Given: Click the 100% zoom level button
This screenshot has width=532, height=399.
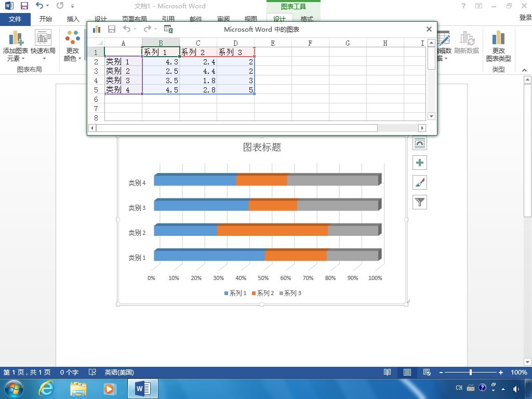Looking at the screenshot, I should coord(519,372).
